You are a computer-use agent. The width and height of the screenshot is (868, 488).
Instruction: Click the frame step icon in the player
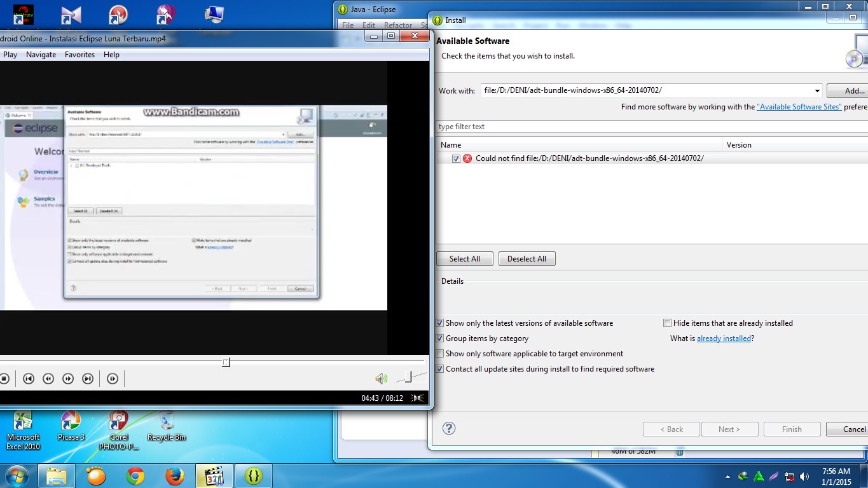113,379
